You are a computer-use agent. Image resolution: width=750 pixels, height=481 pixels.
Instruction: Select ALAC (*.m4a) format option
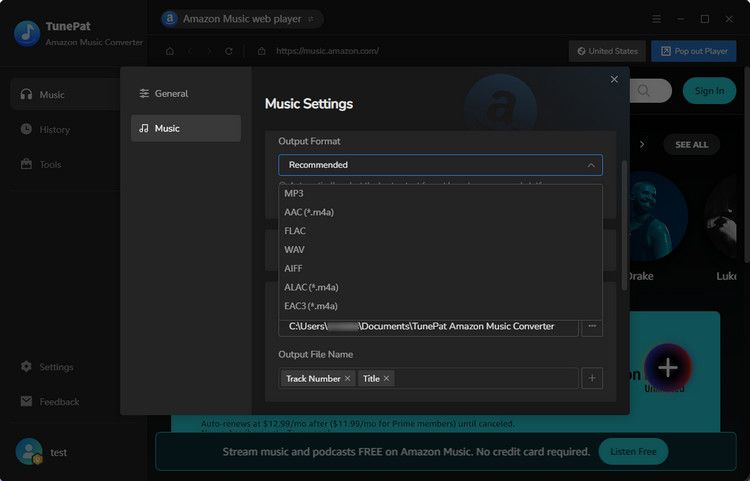440,287
